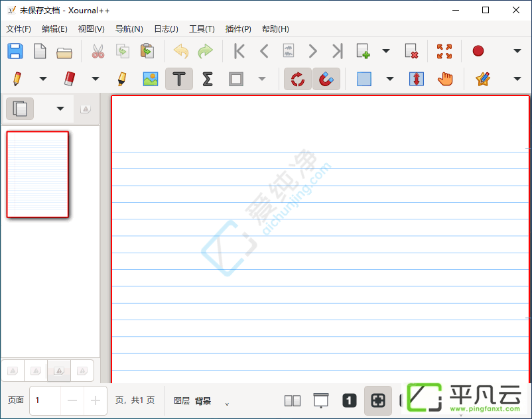Expand second toolbar overflow arrow
Viewport: 532px width, 419px height.
(x=517, y=79)
